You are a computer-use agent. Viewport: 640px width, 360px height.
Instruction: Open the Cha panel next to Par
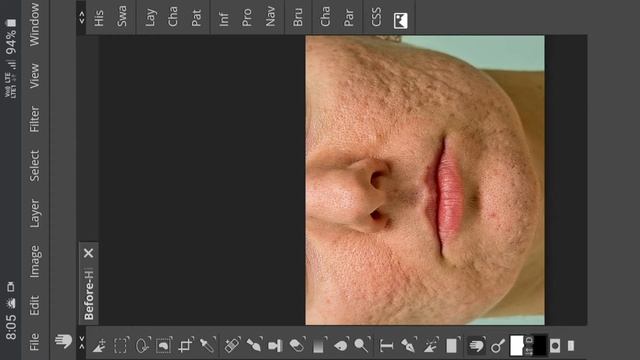(325, 17)
